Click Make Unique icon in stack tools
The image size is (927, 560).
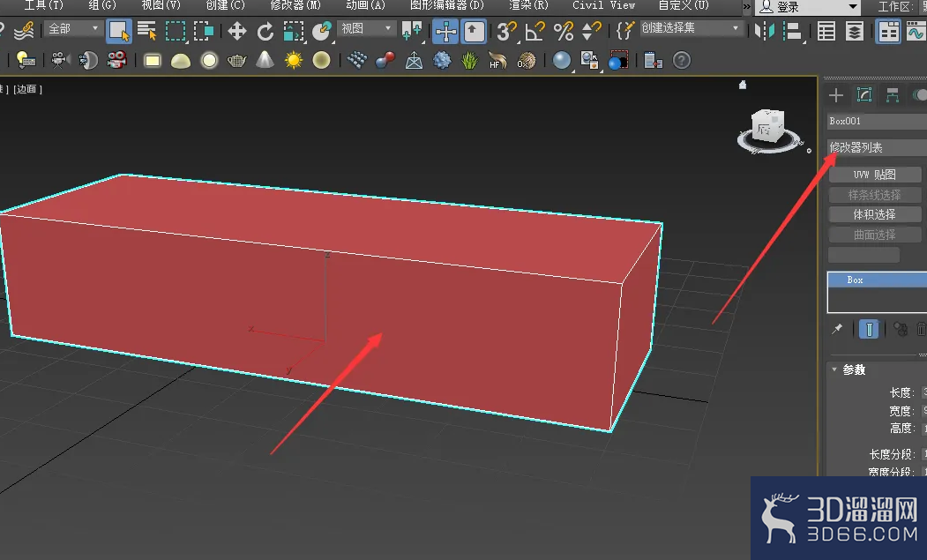(x=901, y=329)
